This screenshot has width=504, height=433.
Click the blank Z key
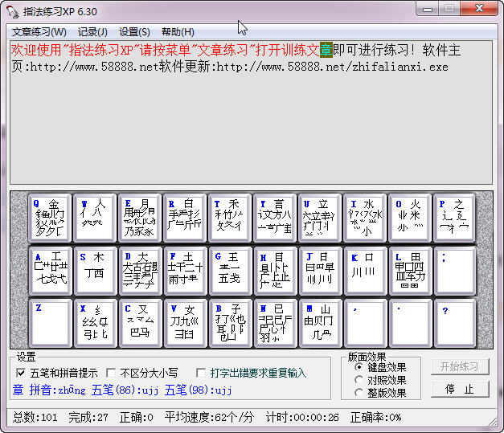click(x=51, y=323)
